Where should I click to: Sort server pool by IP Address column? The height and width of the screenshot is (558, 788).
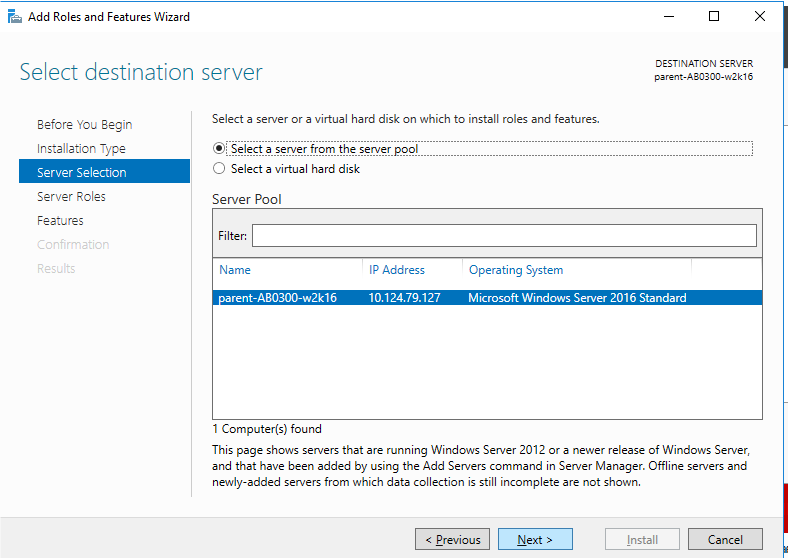point(397,270)
